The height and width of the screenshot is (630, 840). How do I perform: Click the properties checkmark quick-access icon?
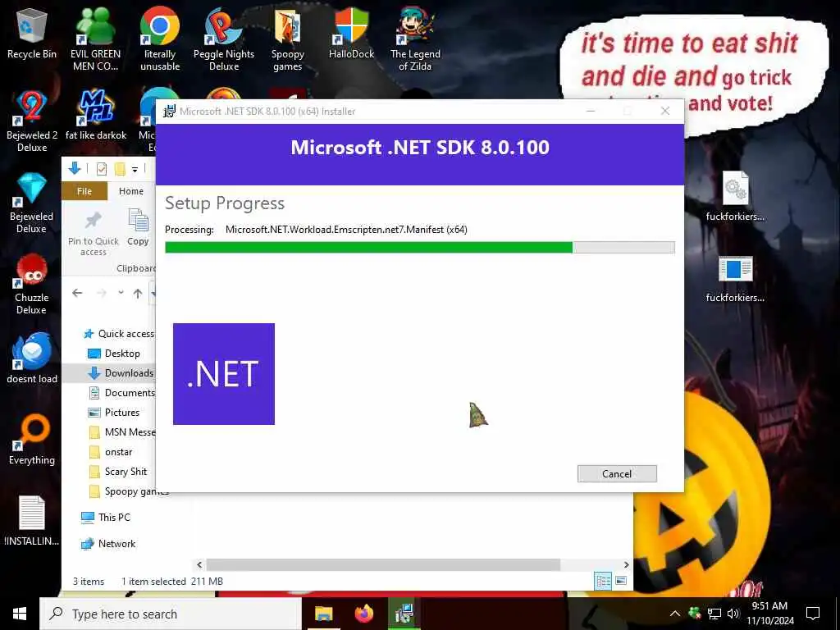click(x=101, y=169)
